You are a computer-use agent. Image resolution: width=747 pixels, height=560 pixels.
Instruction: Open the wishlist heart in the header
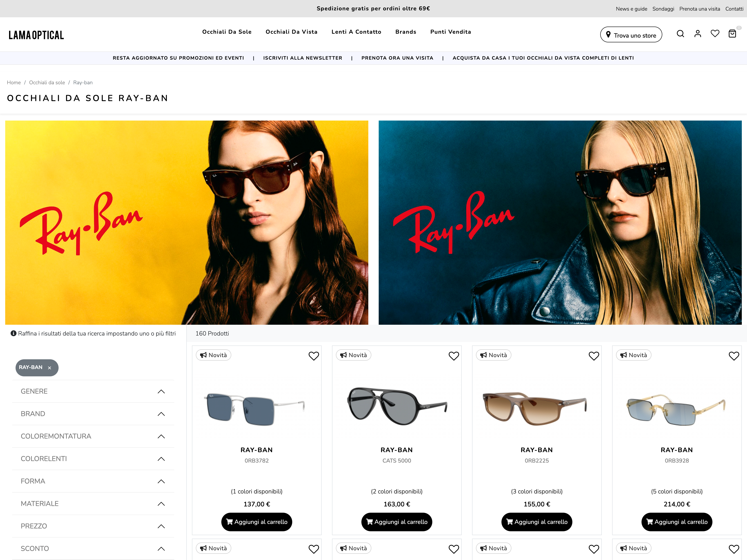(715, 34)
